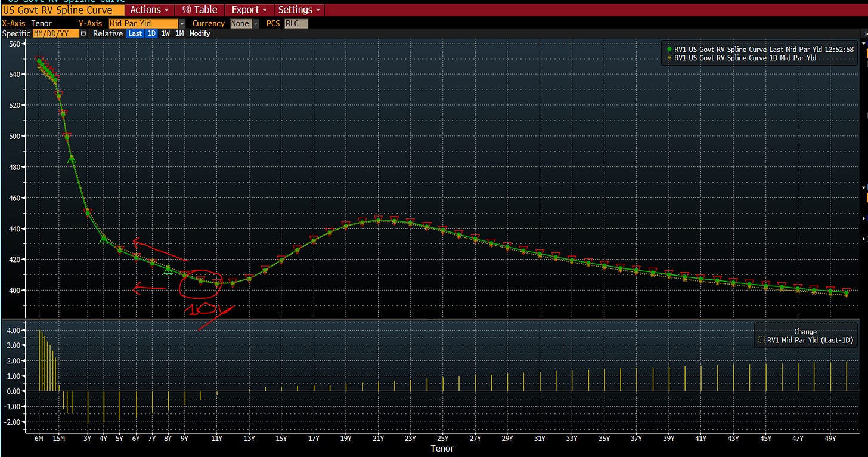Image resolution: width=868 pixels, height=457 pixels.
Task: Click the 560 yield axis label
Action: (x=14, y=44)
